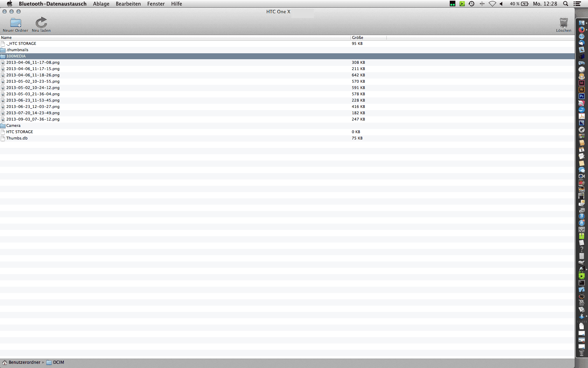Click the Time Machine menu bar icon
Viewport: 588px width, 368px height.
471,4
